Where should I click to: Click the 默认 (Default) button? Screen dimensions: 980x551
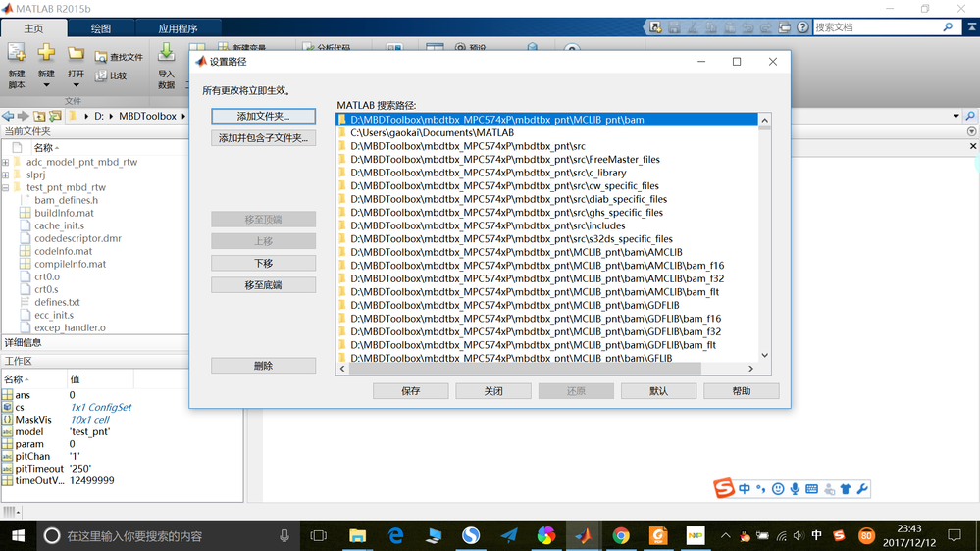click(659, 391)
